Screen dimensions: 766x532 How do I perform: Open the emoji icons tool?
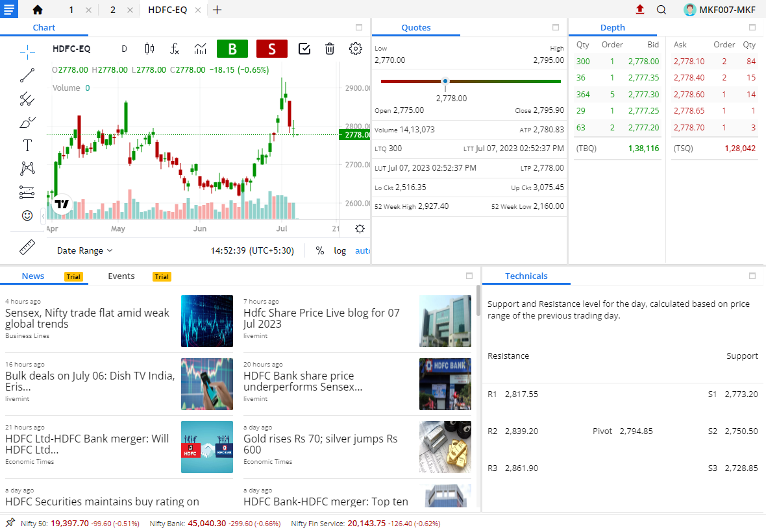[27, 215]
